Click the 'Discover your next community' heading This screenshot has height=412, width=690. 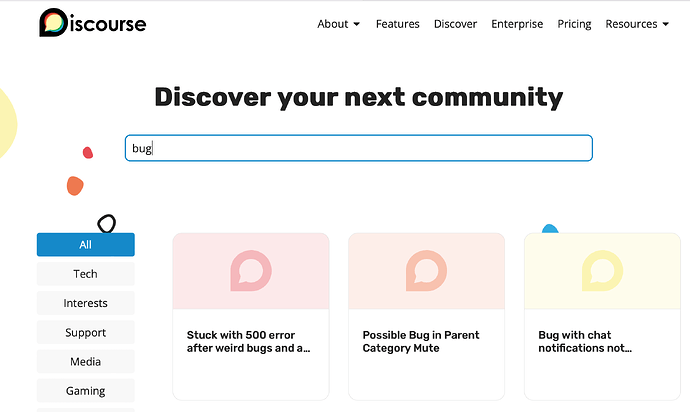pos(359,97)
